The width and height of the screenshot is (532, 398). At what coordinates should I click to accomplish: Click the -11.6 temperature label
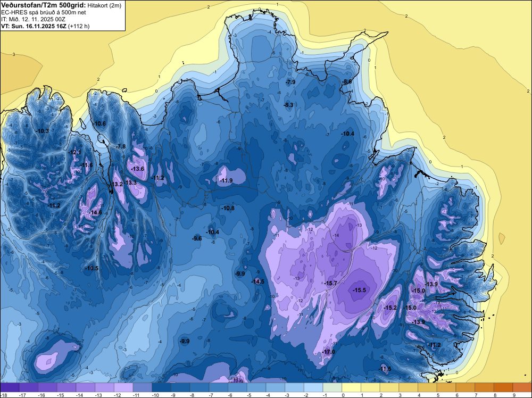(86, 165)
